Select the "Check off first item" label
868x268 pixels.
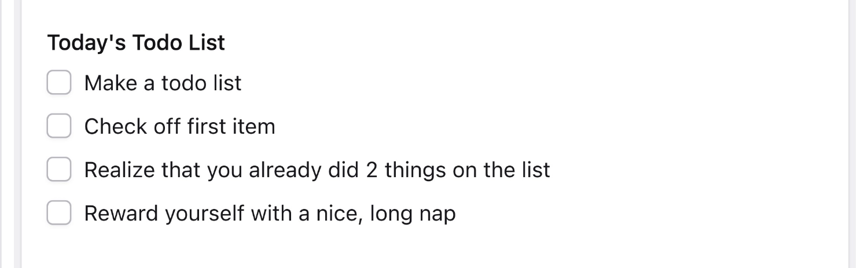pyautogui.click(x=179, y=127)
